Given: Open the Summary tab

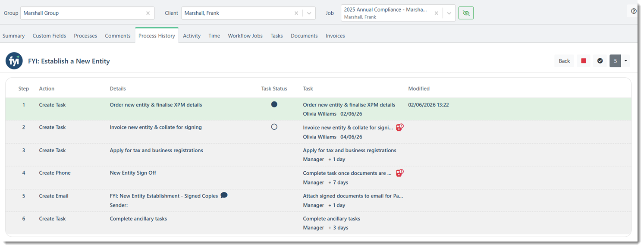Looking at the screenshot, I should coord(13,36).
